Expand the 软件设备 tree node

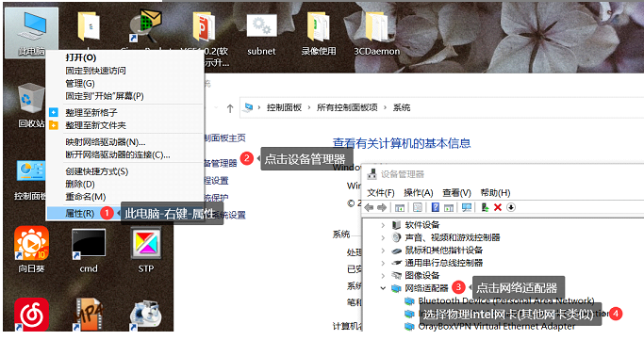pos(383,225)
